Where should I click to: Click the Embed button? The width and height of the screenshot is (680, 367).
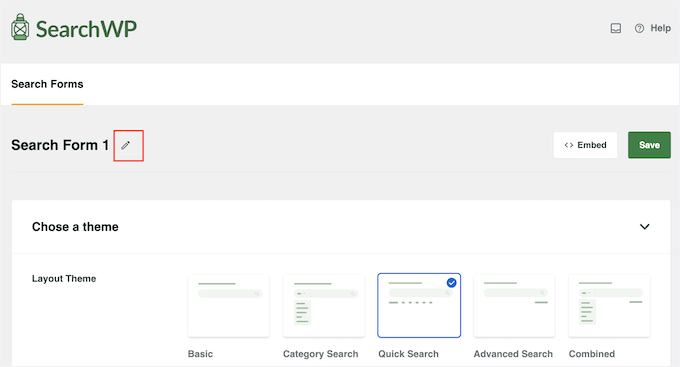click(585, 145)
